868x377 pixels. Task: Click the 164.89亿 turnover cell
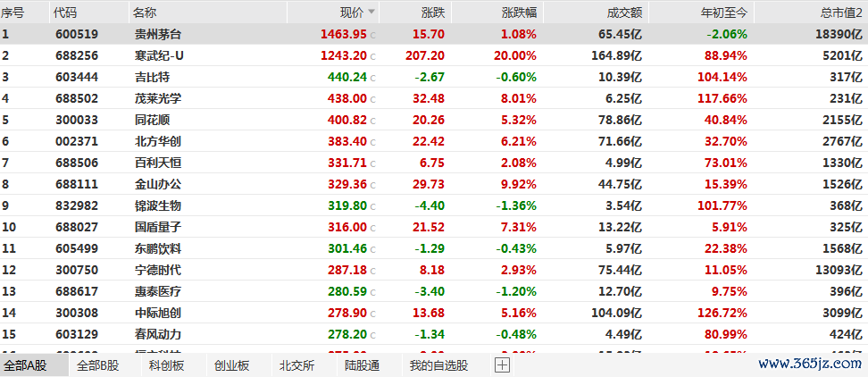pos(617,56)
